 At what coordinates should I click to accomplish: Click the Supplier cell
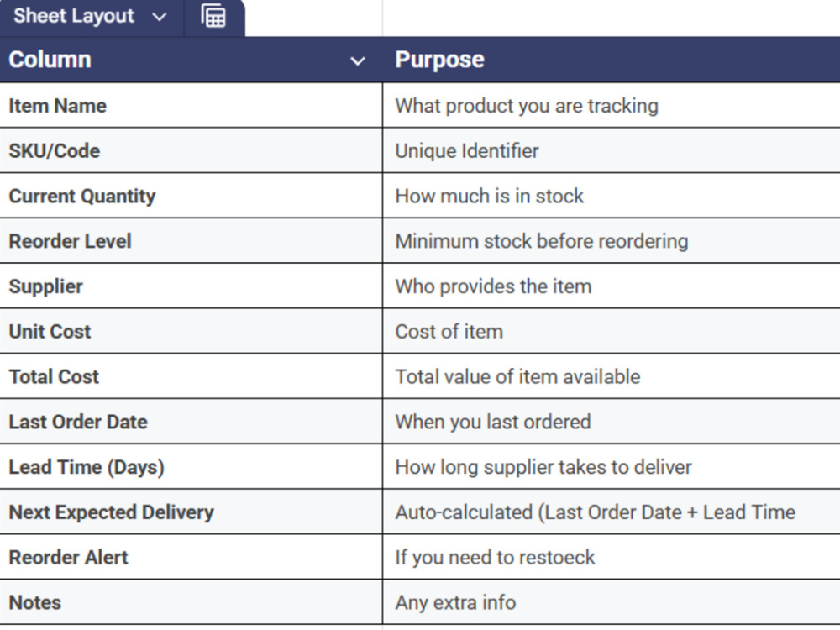click(x=192, y=286)
